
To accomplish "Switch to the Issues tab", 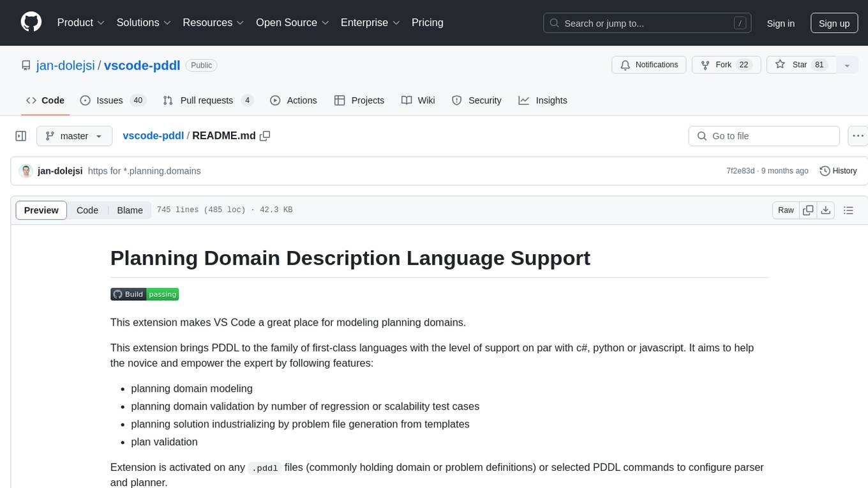I will pyautogui.click(x=113, y=100).
